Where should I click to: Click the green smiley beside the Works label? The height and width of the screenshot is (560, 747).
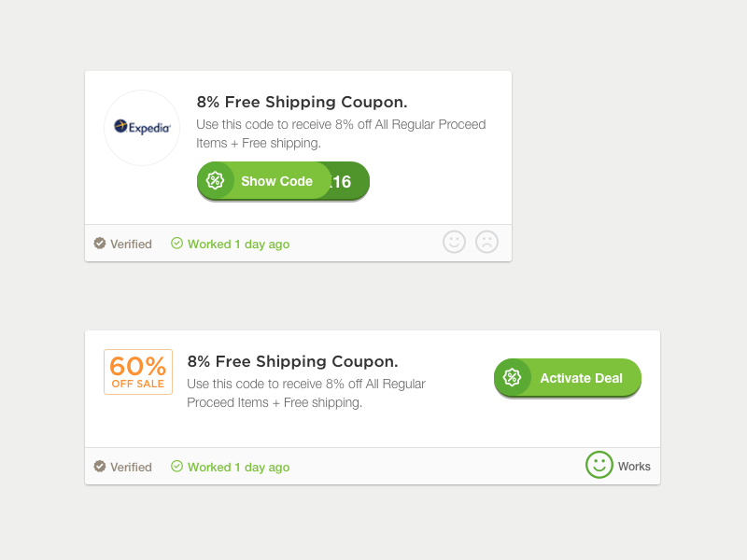pos(599,465)
